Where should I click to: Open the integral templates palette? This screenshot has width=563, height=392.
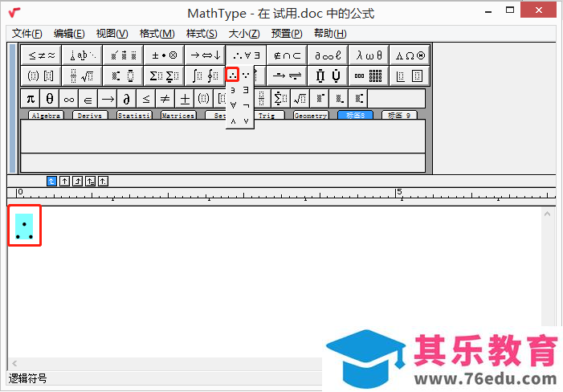[x=205, y=76]
